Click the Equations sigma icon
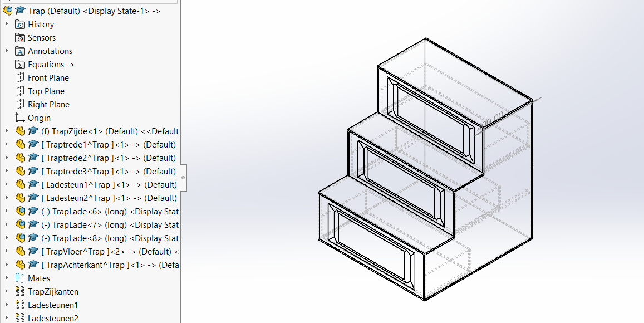 pos(20,65)
